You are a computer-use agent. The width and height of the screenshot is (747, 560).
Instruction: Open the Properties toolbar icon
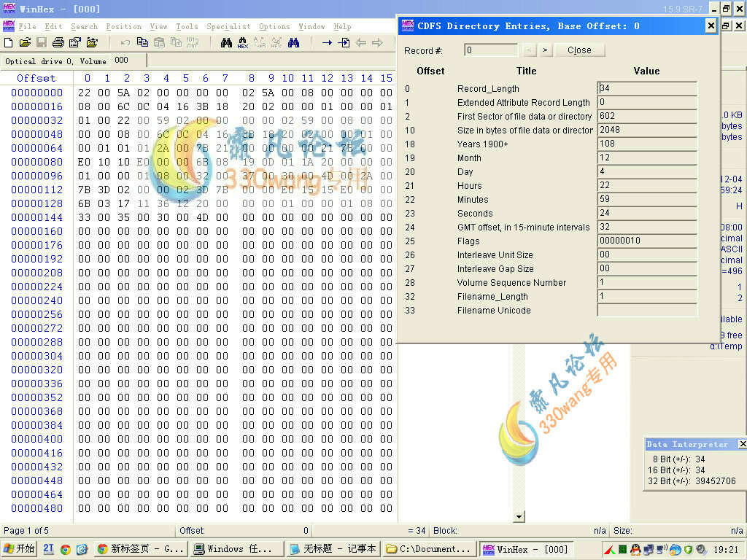[x=75, y=43]
